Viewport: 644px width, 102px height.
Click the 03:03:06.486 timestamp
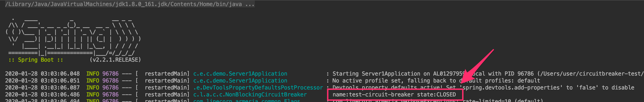point(60,95)
